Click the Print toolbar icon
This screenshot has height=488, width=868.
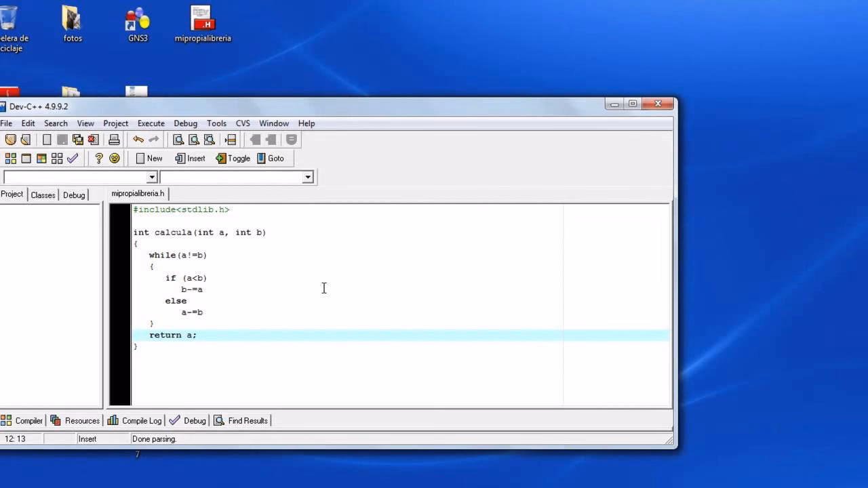(x=114, y=140)
